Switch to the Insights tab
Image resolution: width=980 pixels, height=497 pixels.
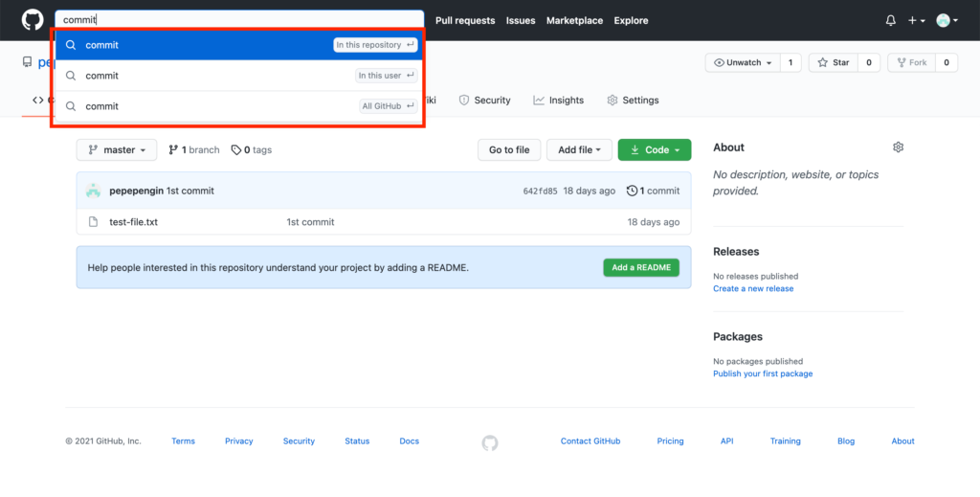click(x=558, y=100)
